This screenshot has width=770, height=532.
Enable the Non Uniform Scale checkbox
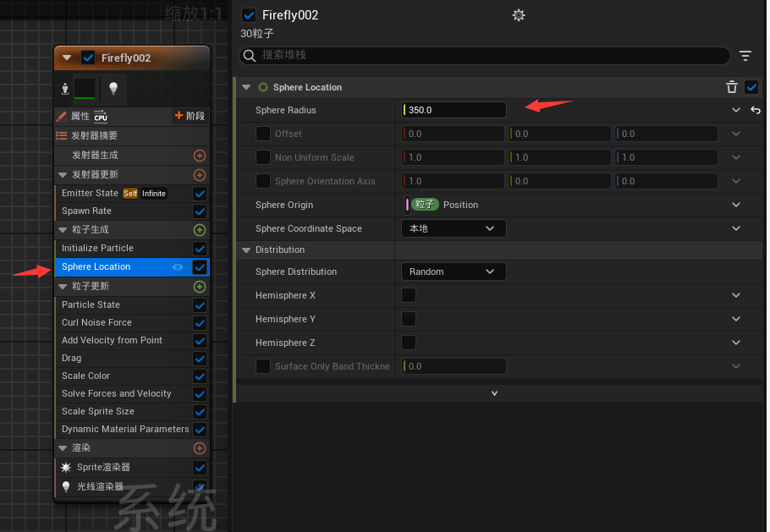click(x=263, y=157)
